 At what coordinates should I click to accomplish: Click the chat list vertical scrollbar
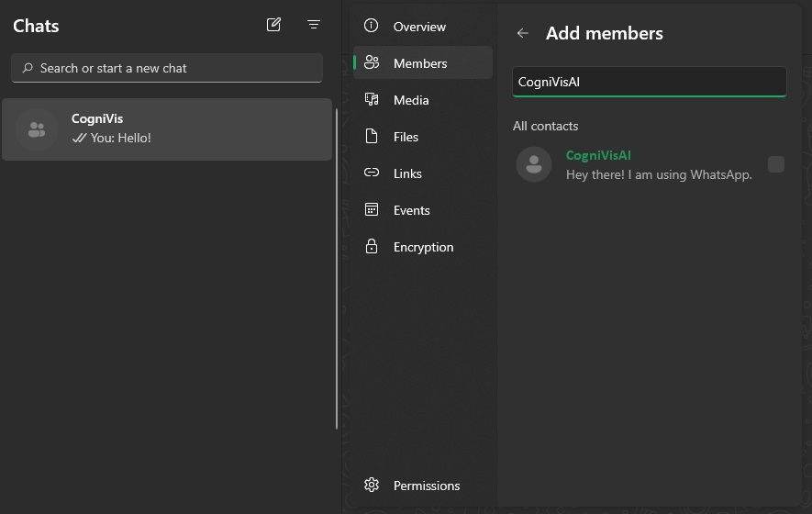[x=337, y=269]
